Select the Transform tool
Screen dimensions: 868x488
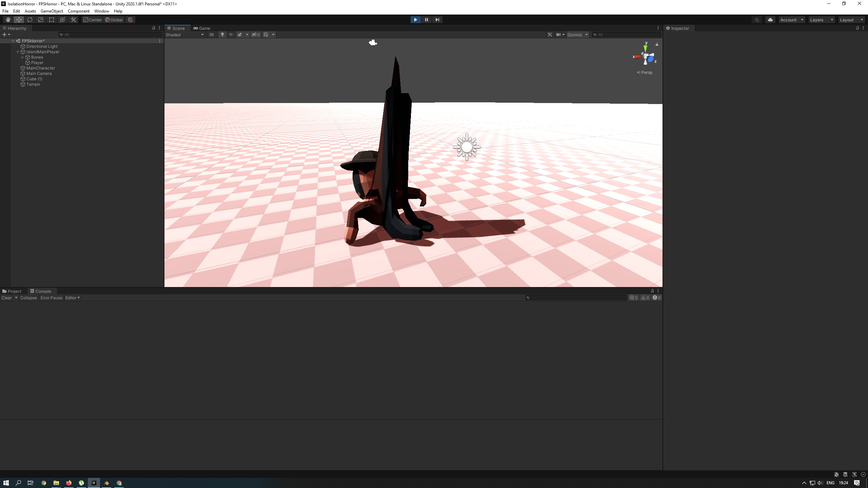point(62,20)
